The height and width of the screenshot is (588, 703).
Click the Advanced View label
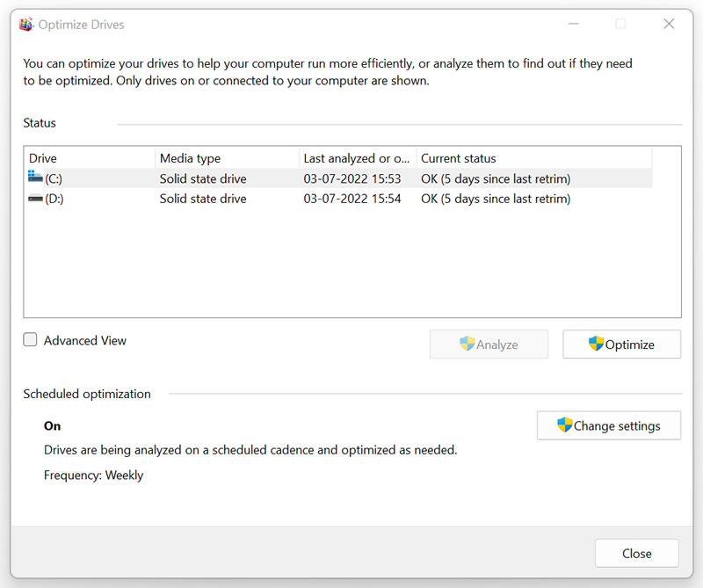click(84, 340)
